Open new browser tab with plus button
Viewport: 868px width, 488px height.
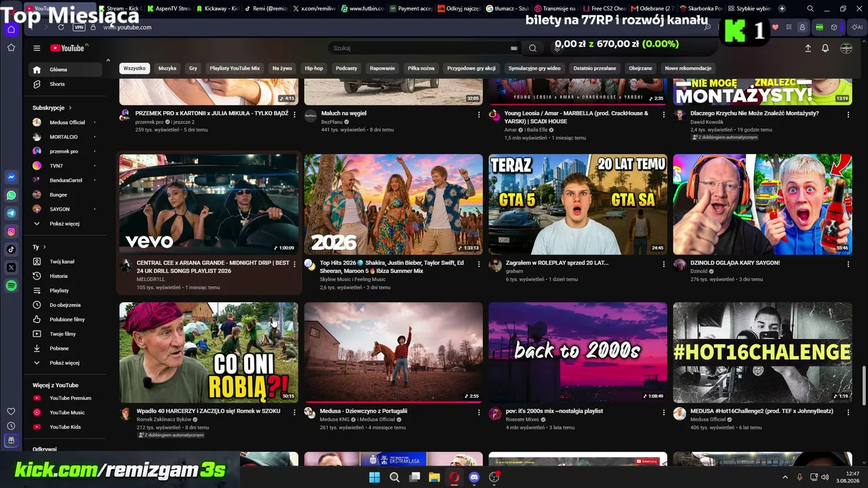pos(782,9)
